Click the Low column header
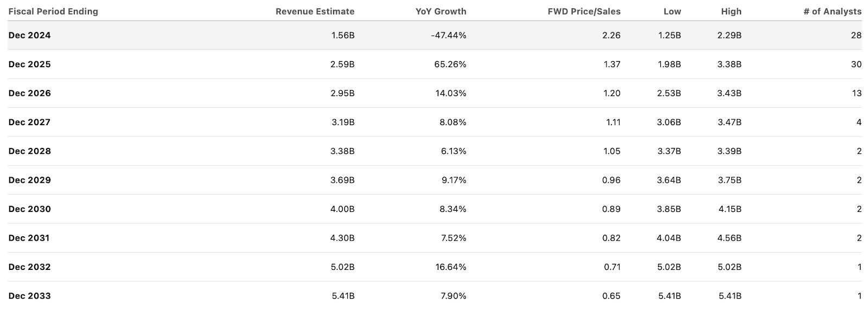Image resolution: width=868 pixels, height=310 pixels. pos(672,11)
